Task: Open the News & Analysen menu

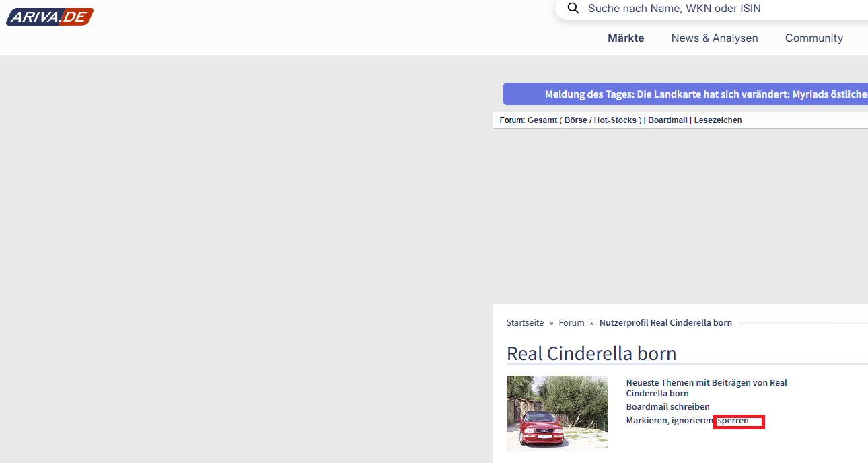Action: pos(715,38)
